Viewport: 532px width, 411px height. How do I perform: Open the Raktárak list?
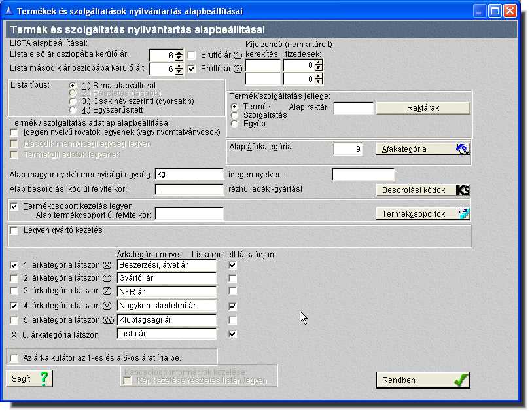coord(423,107)
